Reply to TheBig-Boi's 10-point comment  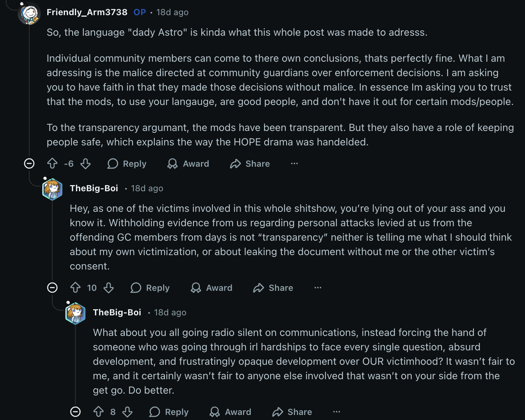tap(150, 288)
